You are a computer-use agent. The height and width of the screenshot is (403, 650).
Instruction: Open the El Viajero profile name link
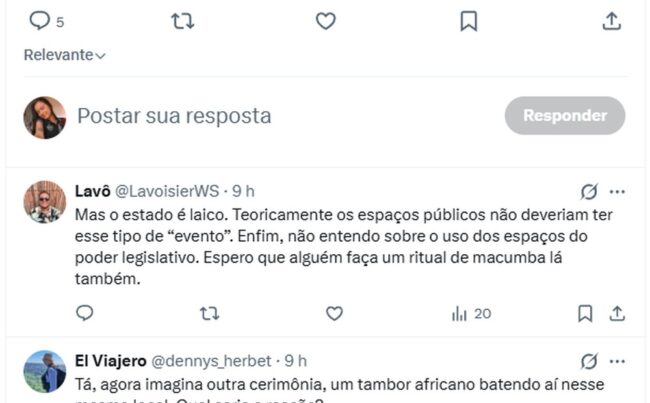[111, 361]
